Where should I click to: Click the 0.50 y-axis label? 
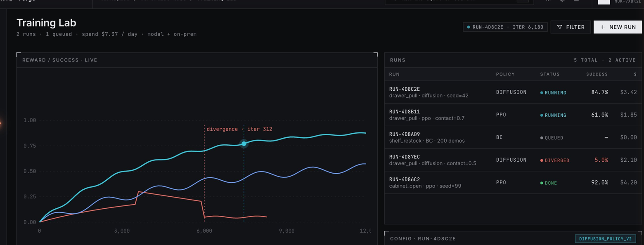click(30, 171)
